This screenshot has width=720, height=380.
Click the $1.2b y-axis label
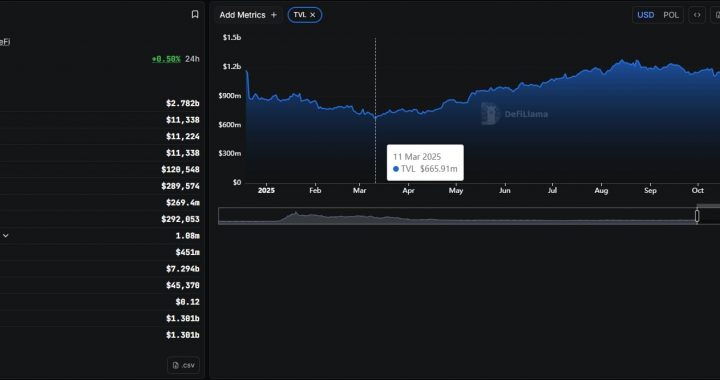click(232, 67)
